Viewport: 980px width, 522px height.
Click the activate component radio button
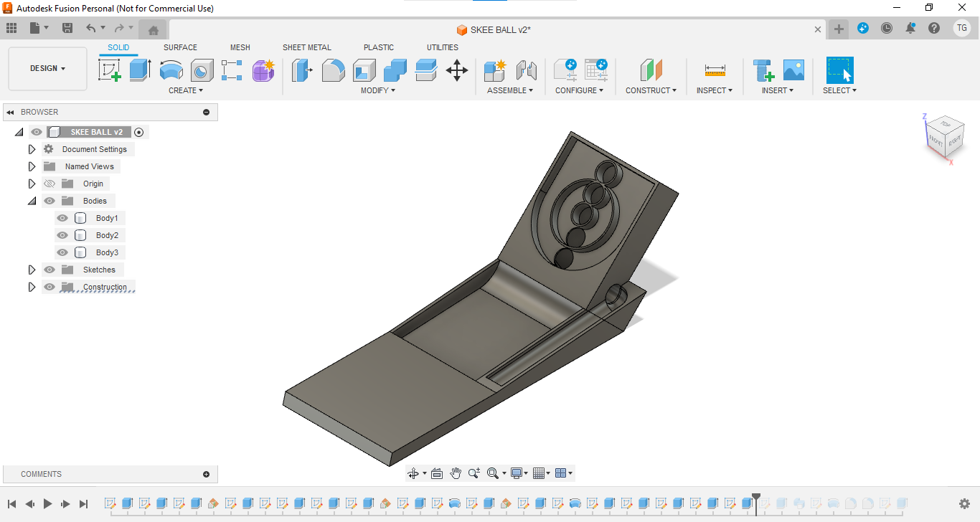(x=139, y=132)
